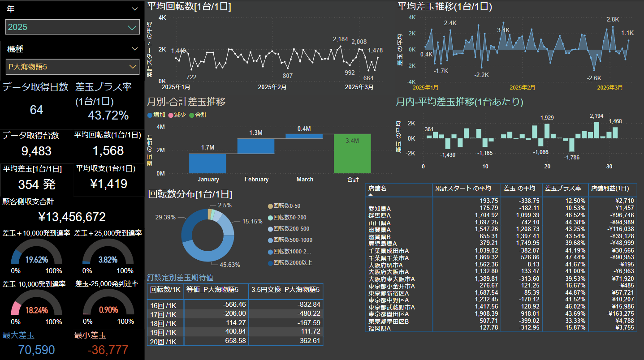Select the 東京都新宿区A row in store table
The width and height of the screenshot is (644, 360).
tap(389, 294)
